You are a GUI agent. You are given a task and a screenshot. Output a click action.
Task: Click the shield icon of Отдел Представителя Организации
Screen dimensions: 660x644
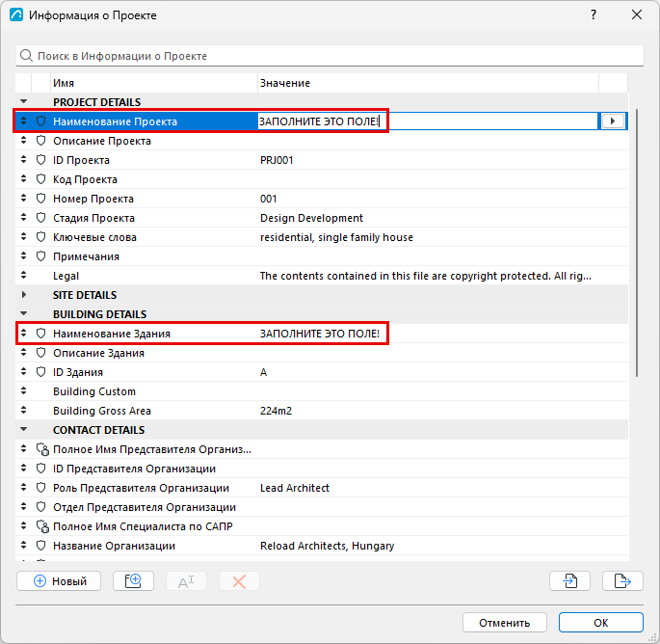point(40,507)
